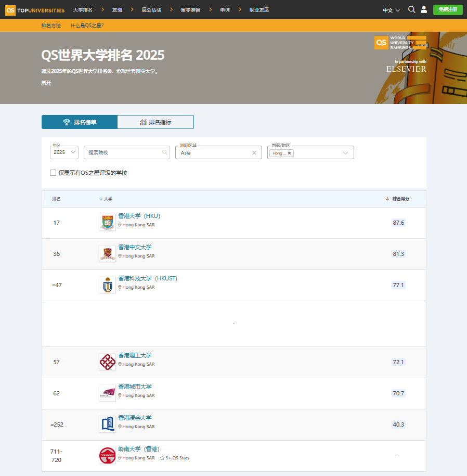Click the 免费注册 button
The height and width of the screenshot is (476, 467).
448,10
